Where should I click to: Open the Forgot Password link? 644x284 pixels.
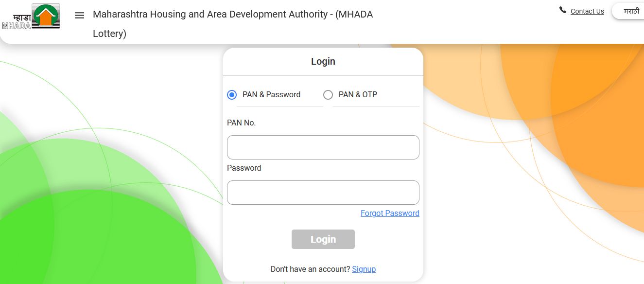pos(390,213)
